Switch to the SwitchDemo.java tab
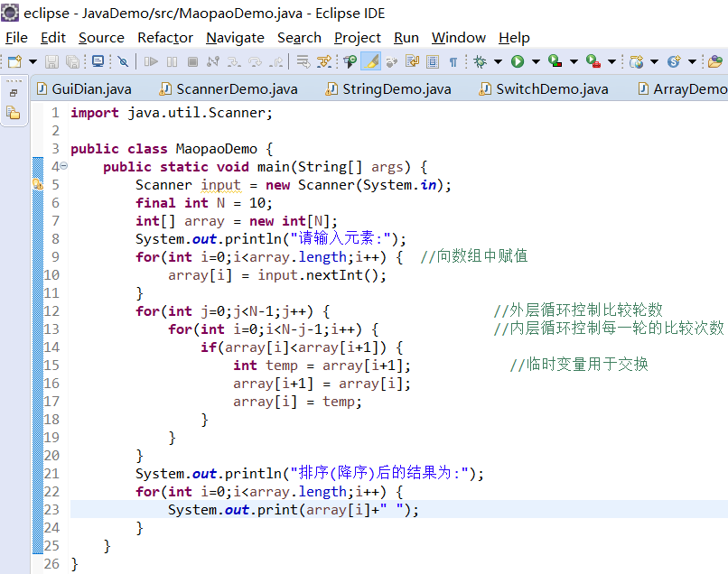The height and width of the screenshot is (574, 728). click(544, 88)
